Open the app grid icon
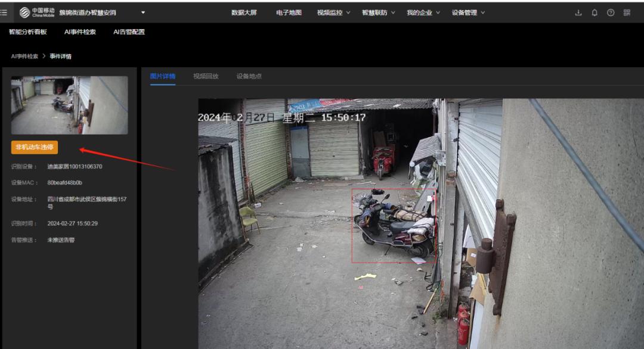This screenshot has height=349, width=644. (x=627, y=13)
